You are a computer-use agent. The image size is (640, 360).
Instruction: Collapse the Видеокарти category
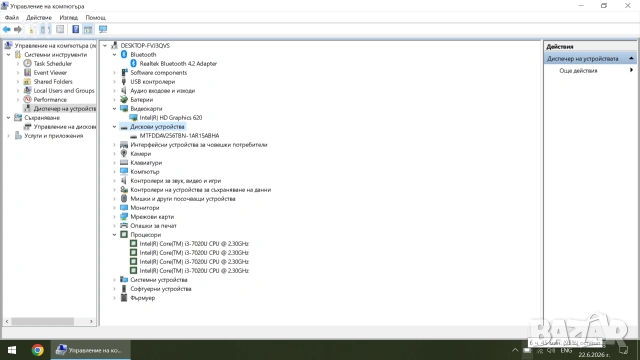pos(115,109)
